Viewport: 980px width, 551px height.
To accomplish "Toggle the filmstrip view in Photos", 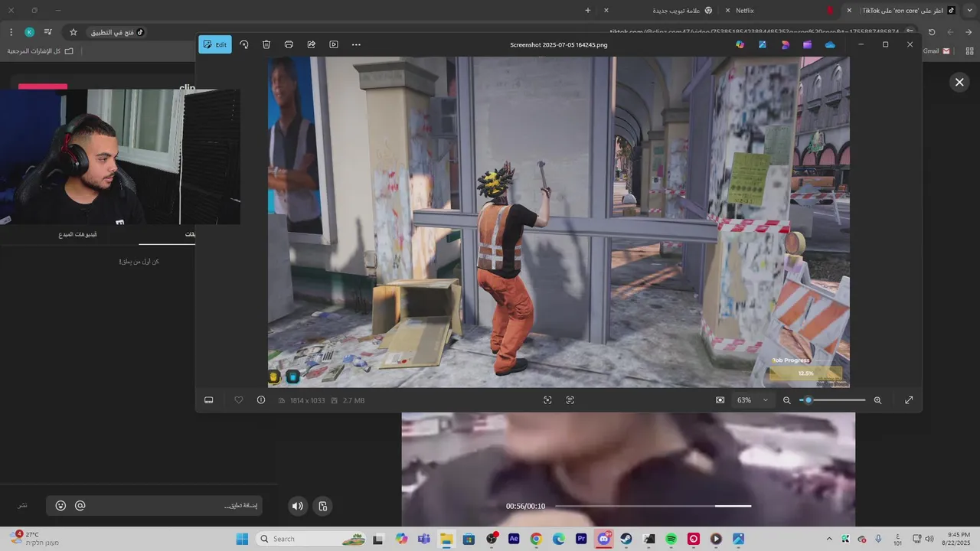I will [x=208, y=400].
